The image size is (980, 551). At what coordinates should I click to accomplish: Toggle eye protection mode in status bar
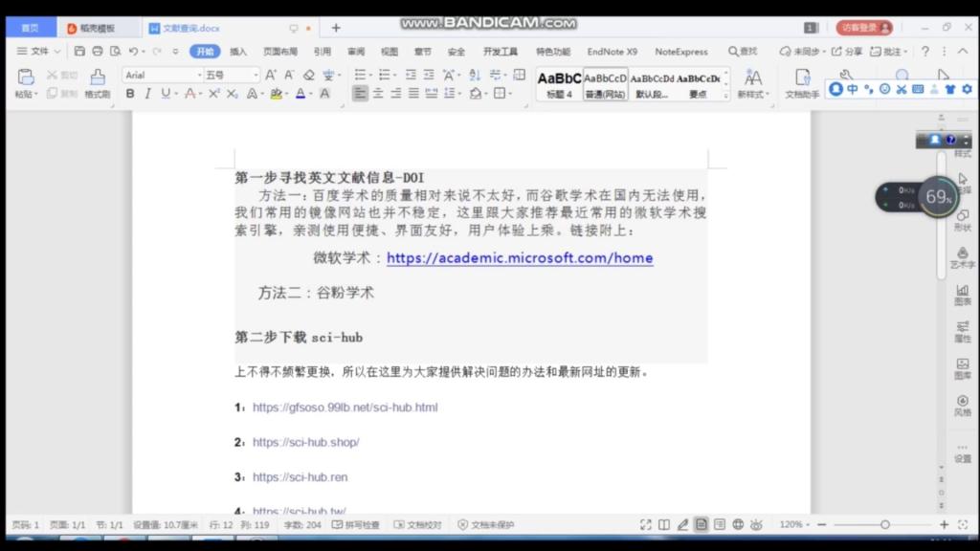pyautogui.click(x=756, y=525)
